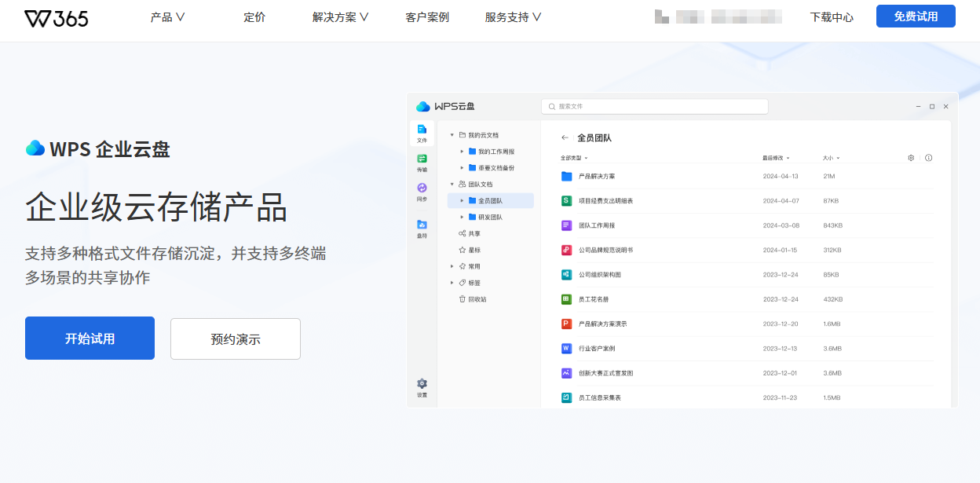Click the date 2023-11-23

(781, 397)
